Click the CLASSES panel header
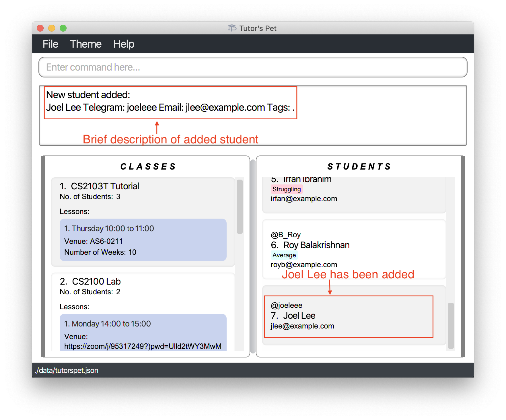Screen dimensions: 506x420 tap(148, 166)
